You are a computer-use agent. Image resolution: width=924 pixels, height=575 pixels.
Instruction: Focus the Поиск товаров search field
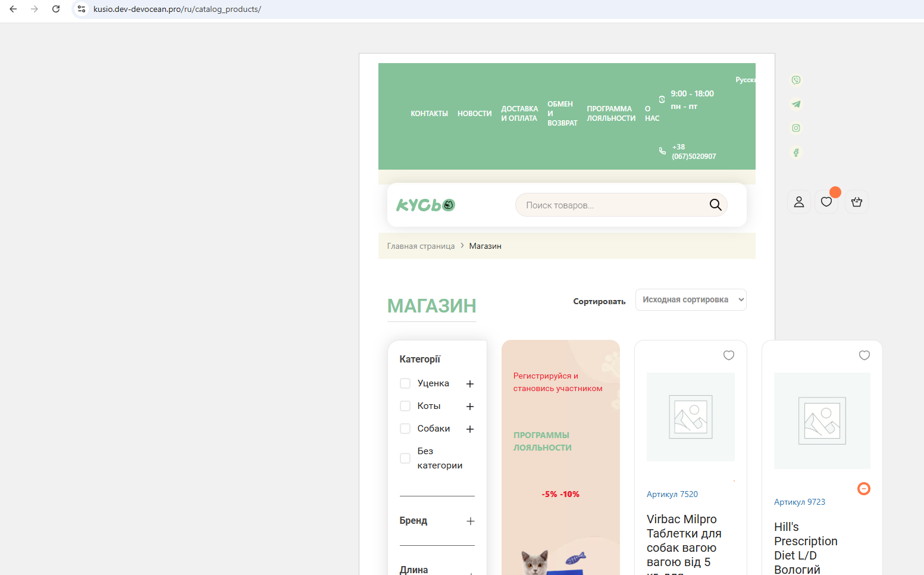coord(621,205)
